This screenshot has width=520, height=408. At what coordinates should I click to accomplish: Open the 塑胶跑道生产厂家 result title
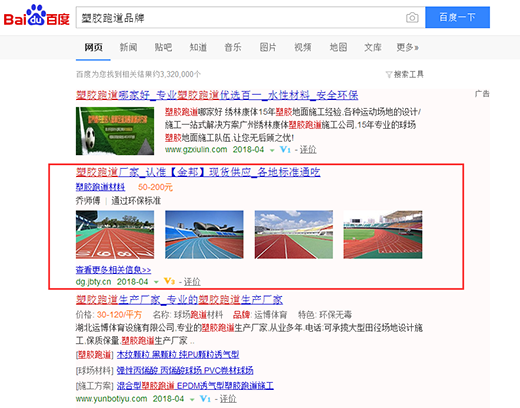[179, 300]
